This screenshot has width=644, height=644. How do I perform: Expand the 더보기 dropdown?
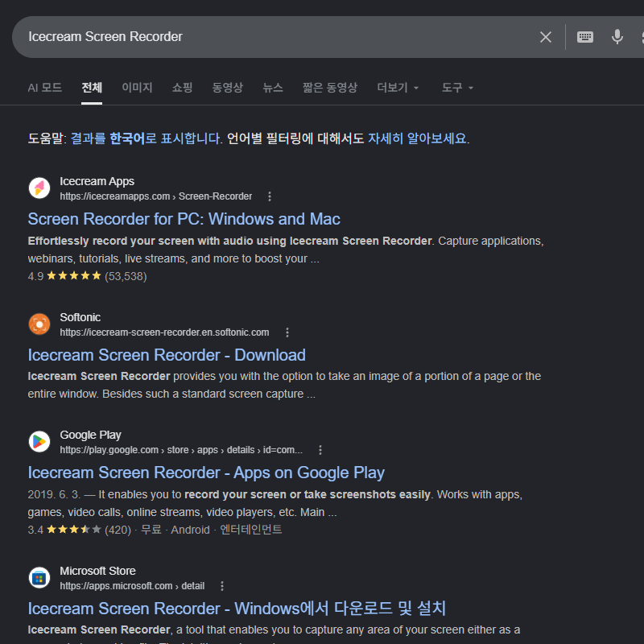pos(398,88)
